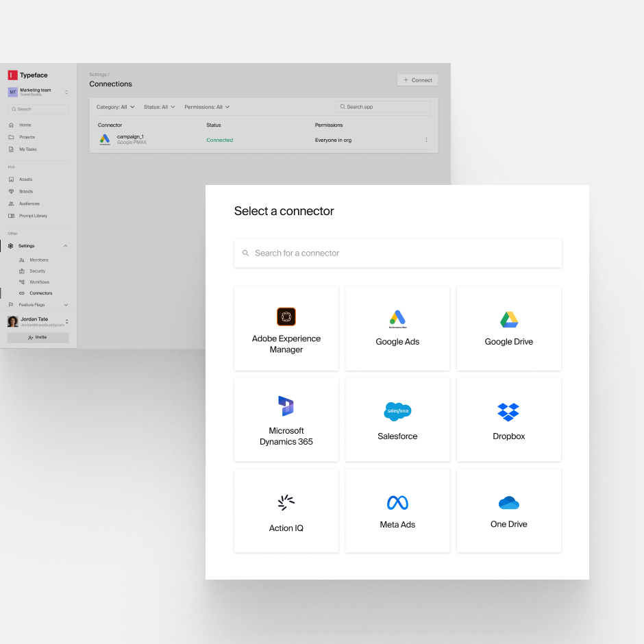Click the Invite button
The height and width of the screenshot is (644, 644).
[x=38, y=337]
